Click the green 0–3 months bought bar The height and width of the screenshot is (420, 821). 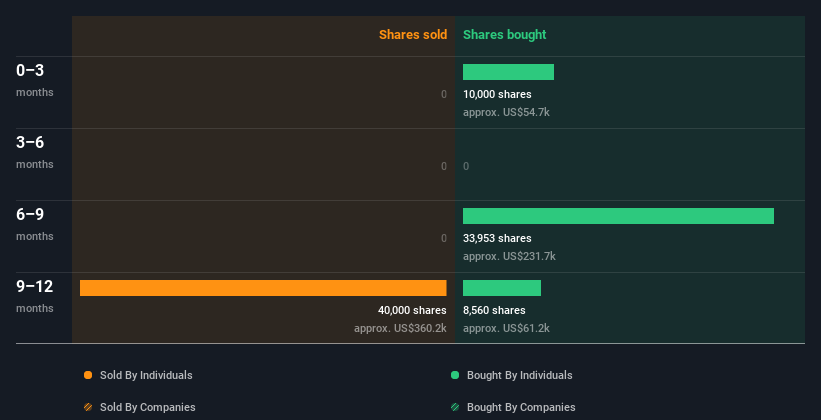click(508, 72)
